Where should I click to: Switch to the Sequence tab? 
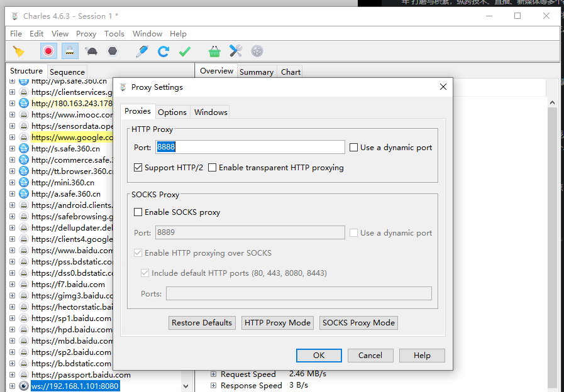pyautogui.click(x=67, y=72)
